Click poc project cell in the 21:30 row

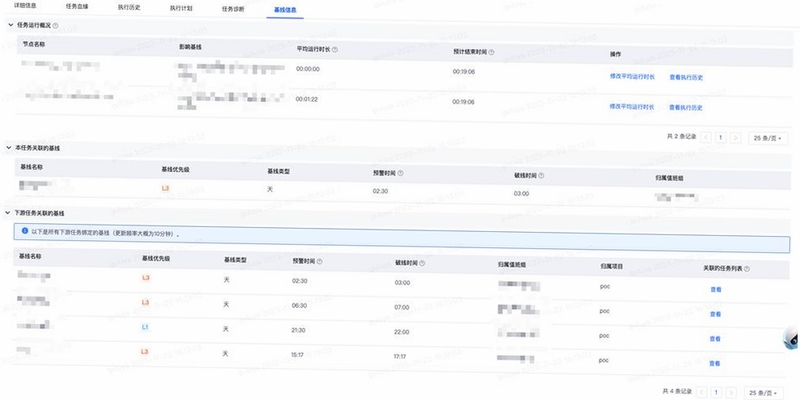point(604,335)
